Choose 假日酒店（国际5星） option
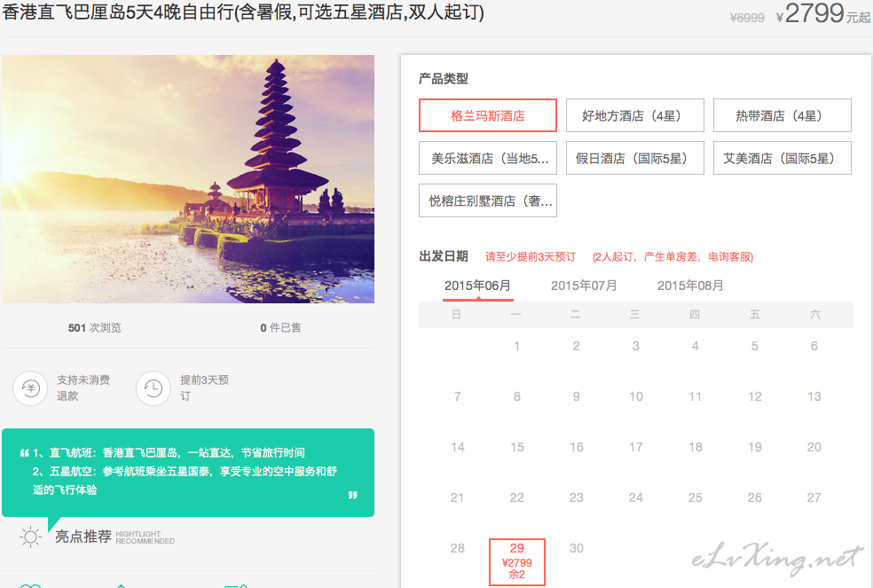Screen dimensions: 873x588 (634, 158)
